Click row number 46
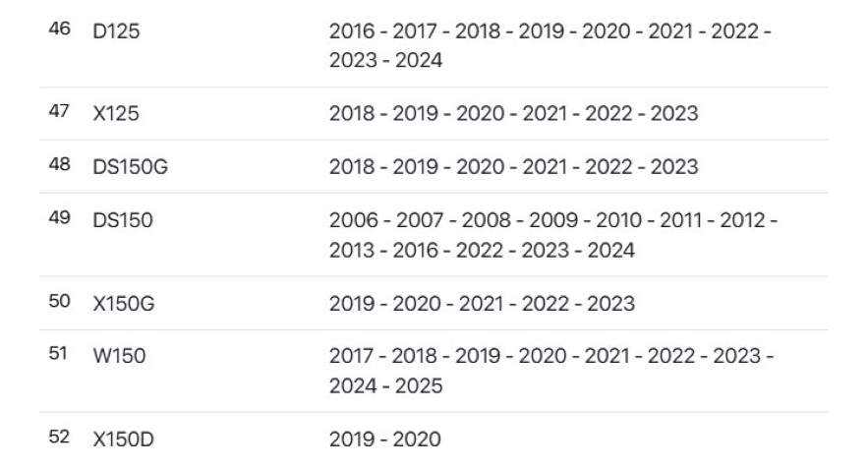Screen dimensions: 868x468 (x=58, y=30)
